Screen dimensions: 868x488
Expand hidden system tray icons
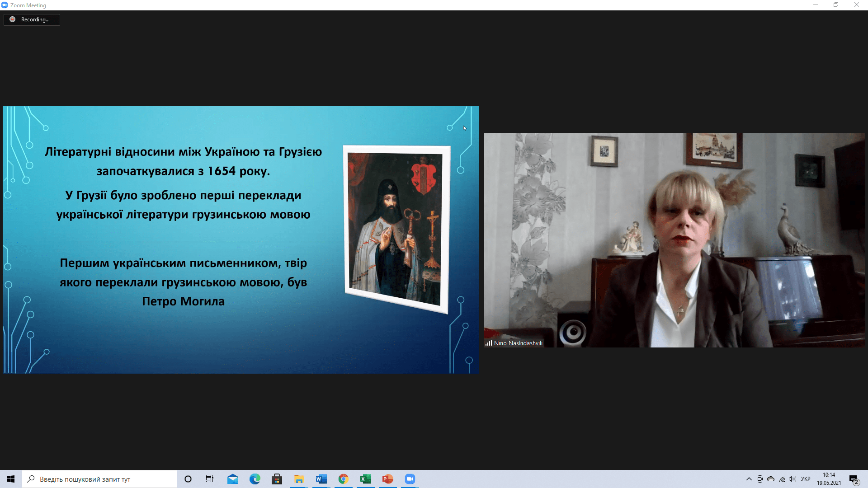[x=749, y=479]
